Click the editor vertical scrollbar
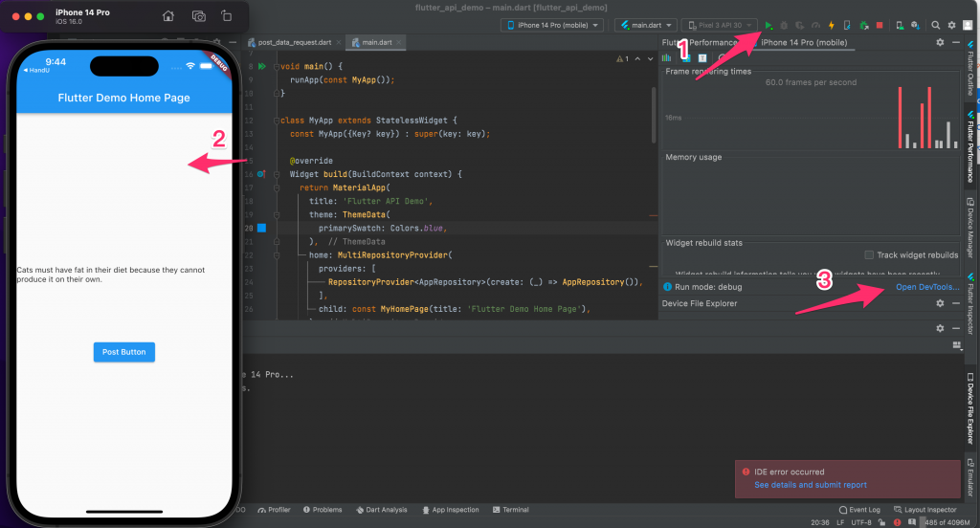Viewport: 980px width, 528px height. pyautogui.click(x=654, y=116)
